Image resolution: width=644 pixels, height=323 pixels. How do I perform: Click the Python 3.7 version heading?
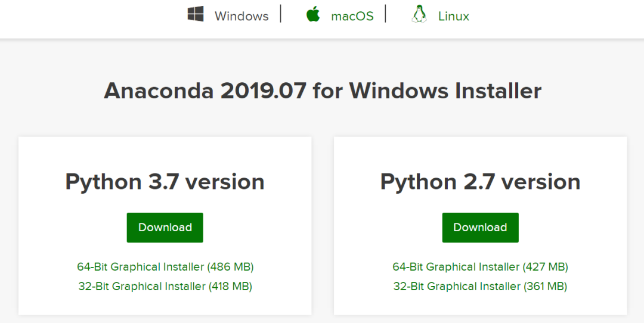165,182
